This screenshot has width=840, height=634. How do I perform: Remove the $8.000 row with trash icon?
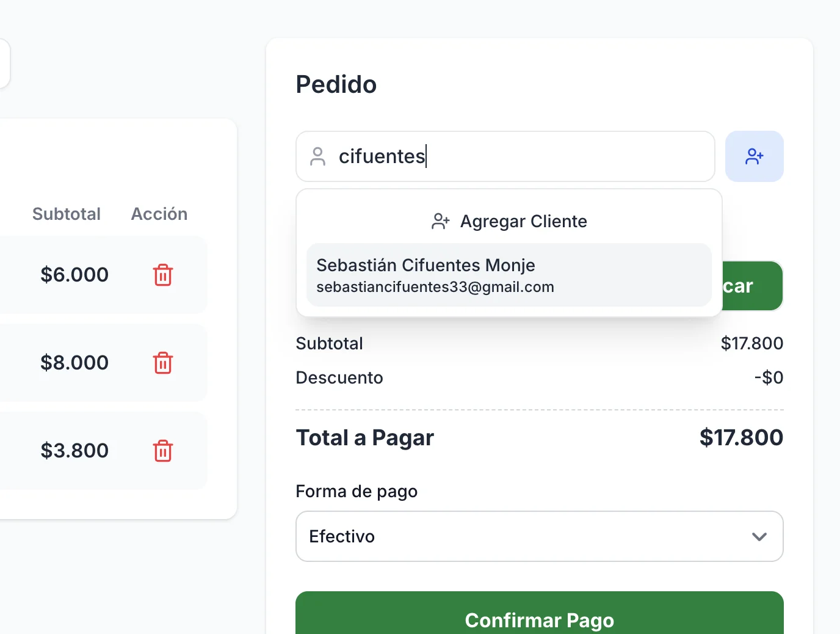click(x=163, y=363)
